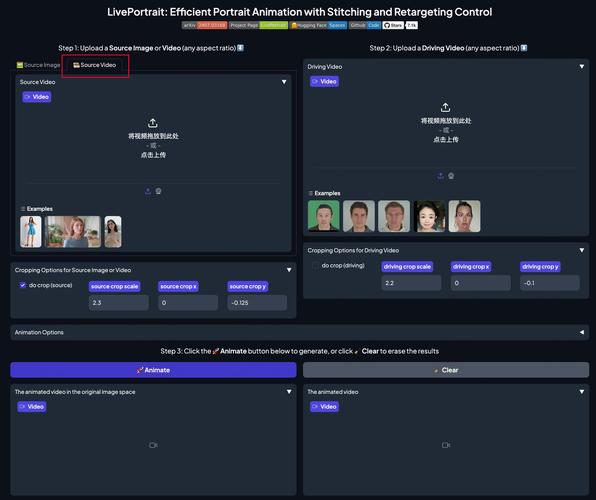This screenshot has width=596, height=500.
Task: Select fifth driving example woman thumbnail
Action: 464,216
